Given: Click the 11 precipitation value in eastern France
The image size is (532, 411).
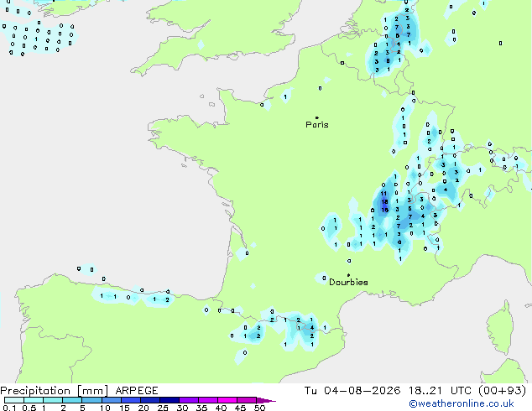Looking at the screenshot, I should tap(383, 194).
